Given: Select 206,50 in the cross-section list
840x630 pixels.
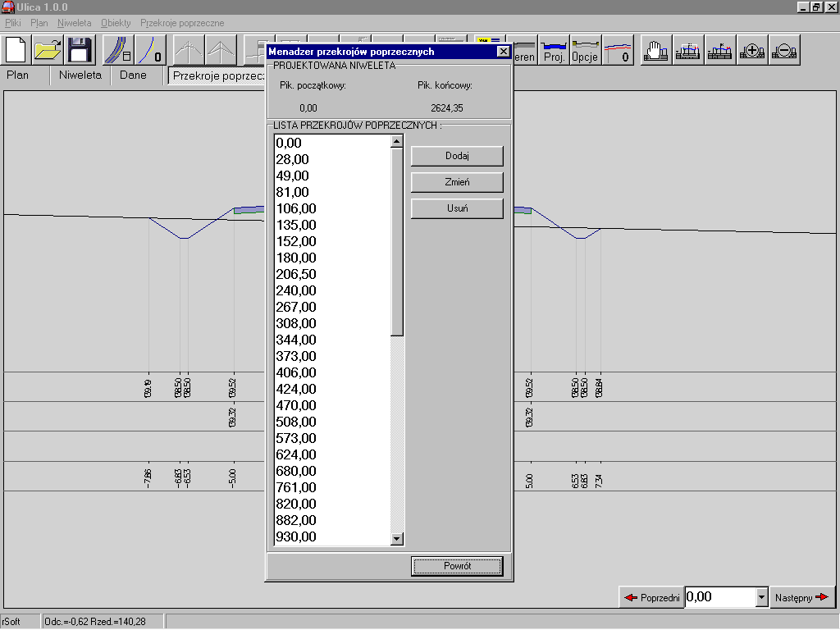Looking at the screenshot, I should click(296, 274).
